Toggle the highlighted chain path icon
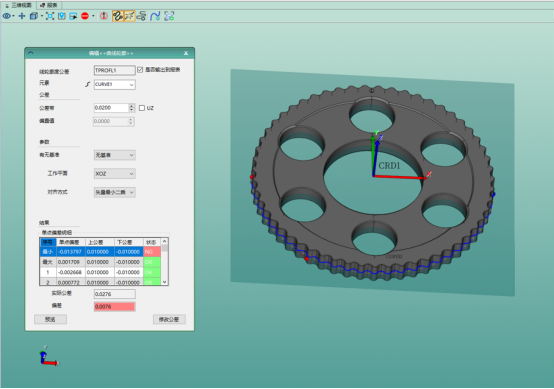Screen dimensions: 554x389 click(118, 16)
